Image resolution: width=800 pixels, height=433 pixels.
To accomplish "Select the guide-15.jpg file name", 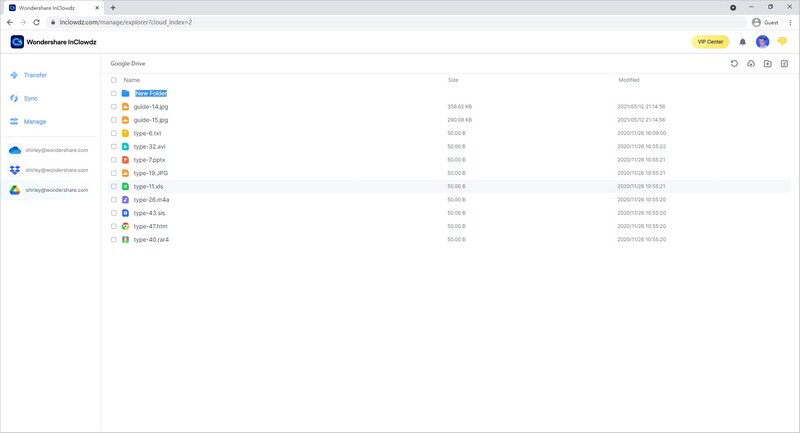I will coord(151,120).
